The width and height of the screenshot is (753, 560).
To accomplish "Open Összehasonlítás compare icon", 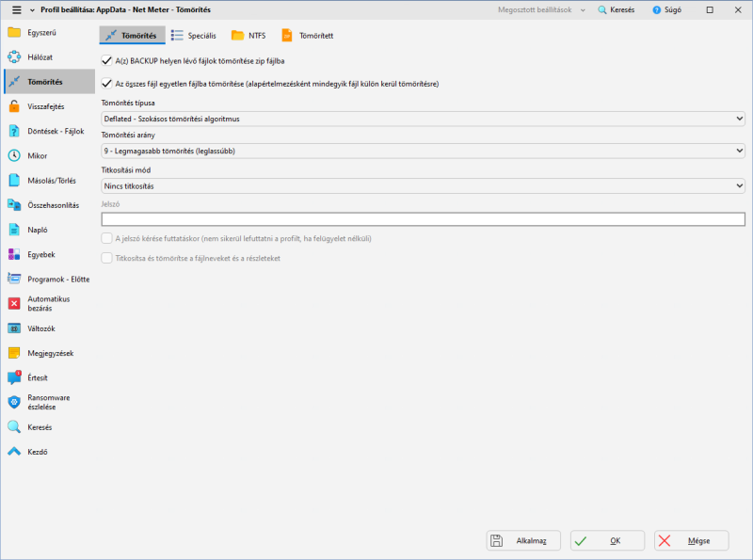I will pos(14,205).
